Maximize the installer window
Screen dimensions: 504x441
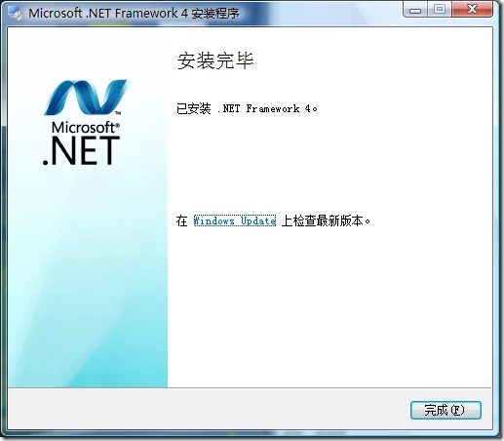tap(440, 9)
